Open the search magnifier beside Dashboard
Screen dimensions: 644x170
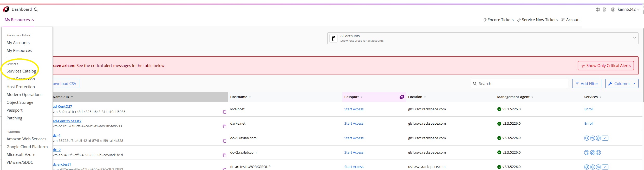coord(36,9)
